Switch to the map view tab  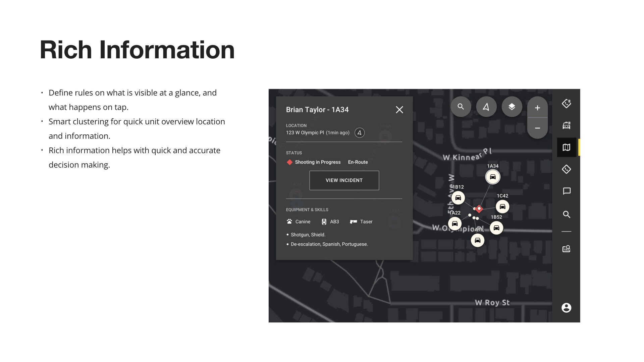[567, 147]
